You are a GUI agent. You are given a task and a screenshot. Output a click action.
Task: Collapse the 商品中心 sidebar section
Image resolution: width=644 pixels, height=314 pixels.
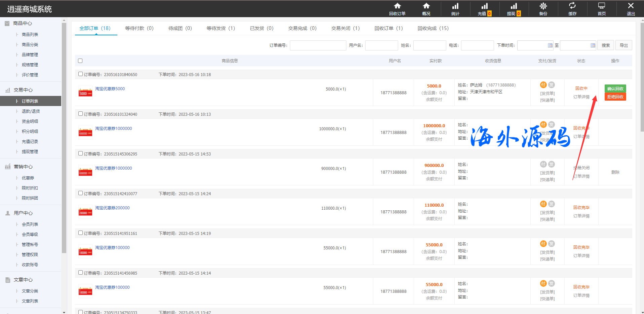[x=23, y=23]
